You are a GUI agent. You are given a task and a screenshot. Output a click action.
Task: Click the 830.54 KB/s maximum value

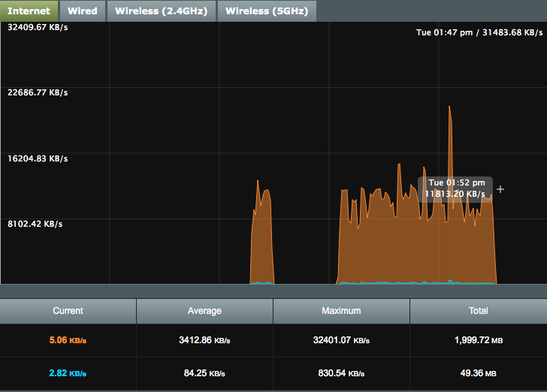coord(341,373)
